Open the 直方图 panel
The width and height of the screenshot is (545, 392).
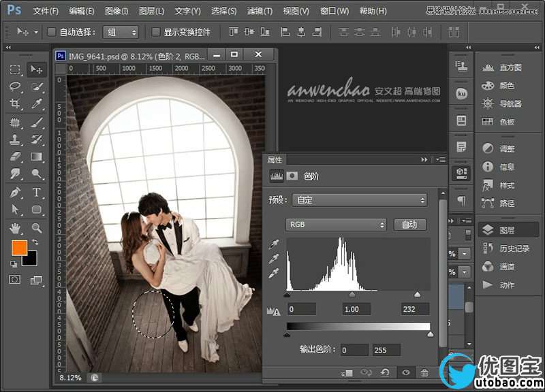click(501, 67)
